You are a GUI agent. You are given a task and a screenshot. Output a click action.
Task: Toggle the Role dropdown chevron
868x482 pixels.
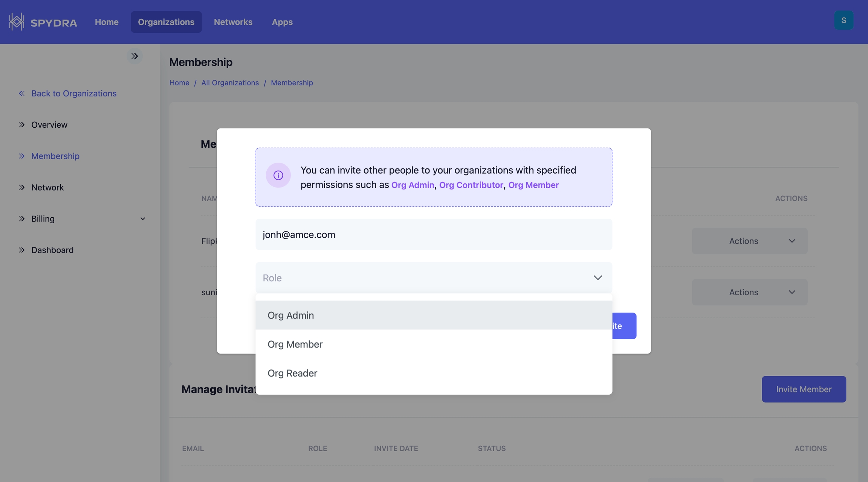click(598, 278)
